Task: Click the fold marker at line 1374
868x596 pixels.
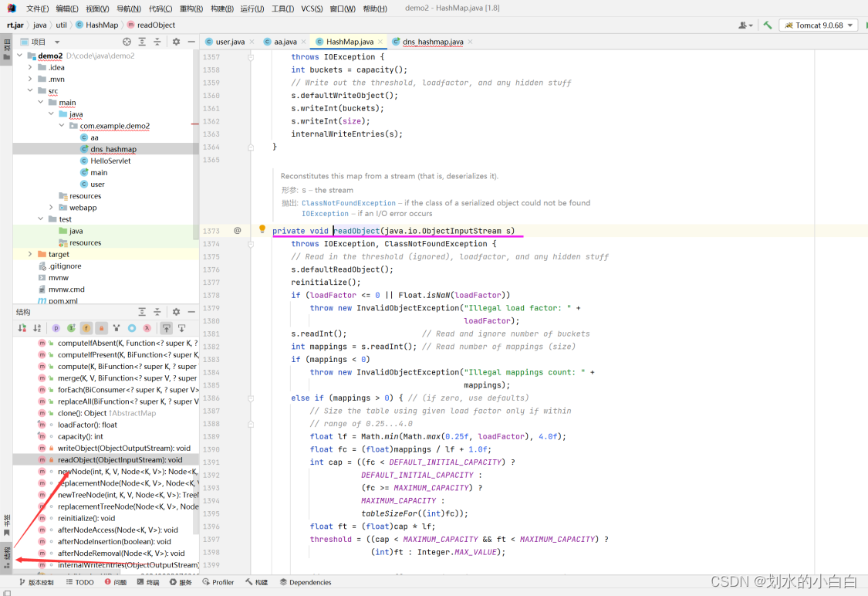Action: [x=251, y=244]
